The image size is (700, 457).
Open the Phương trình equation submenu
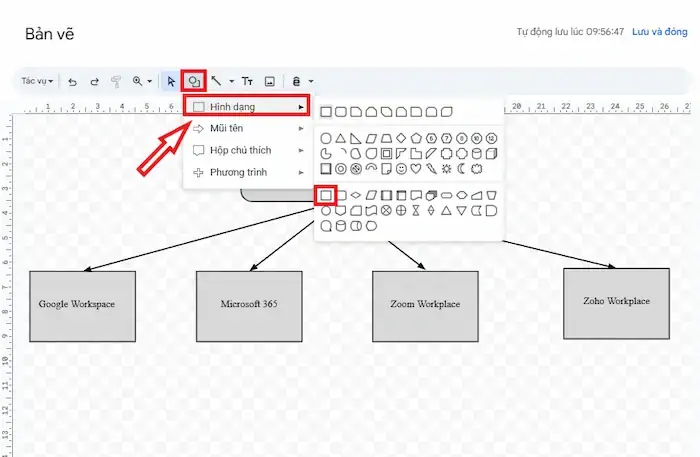tap(246, 172)
